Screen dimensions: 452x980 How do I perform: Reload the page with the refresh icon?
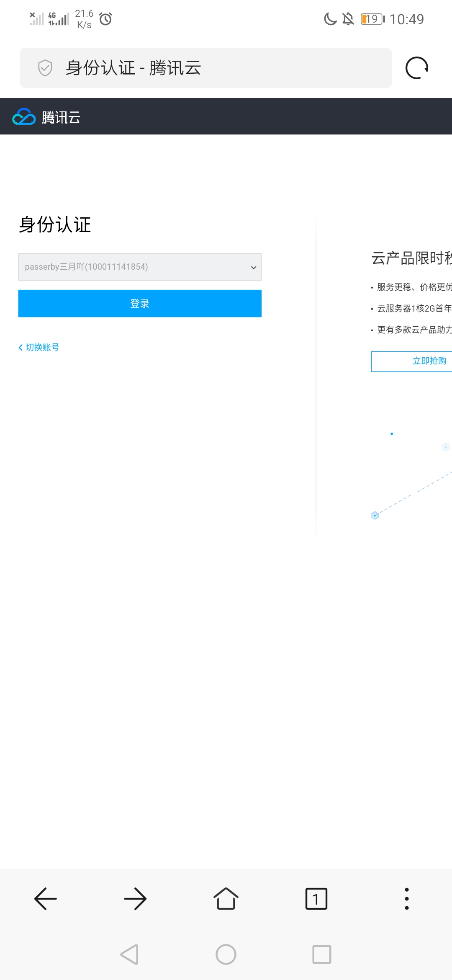point(417,68)
